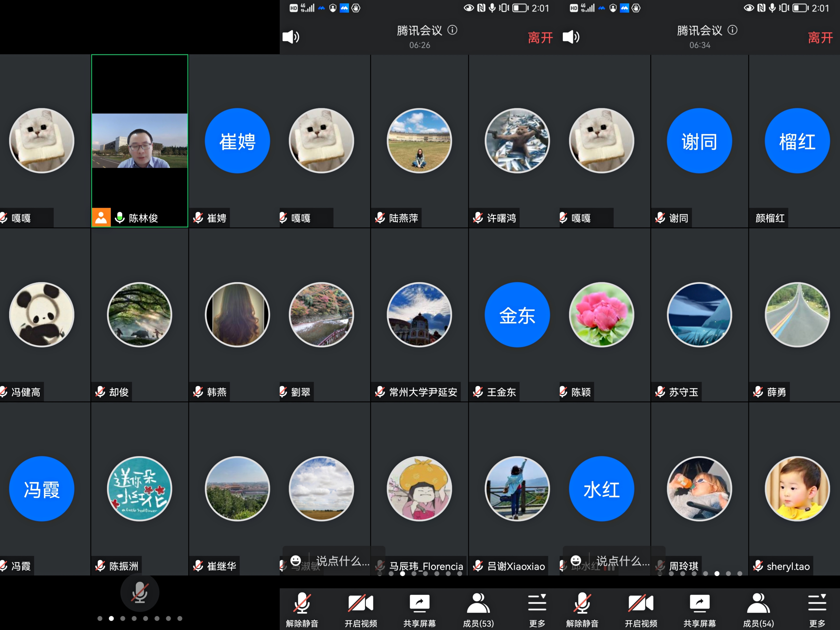Select the blue 水红 avatar

(601, 489)
